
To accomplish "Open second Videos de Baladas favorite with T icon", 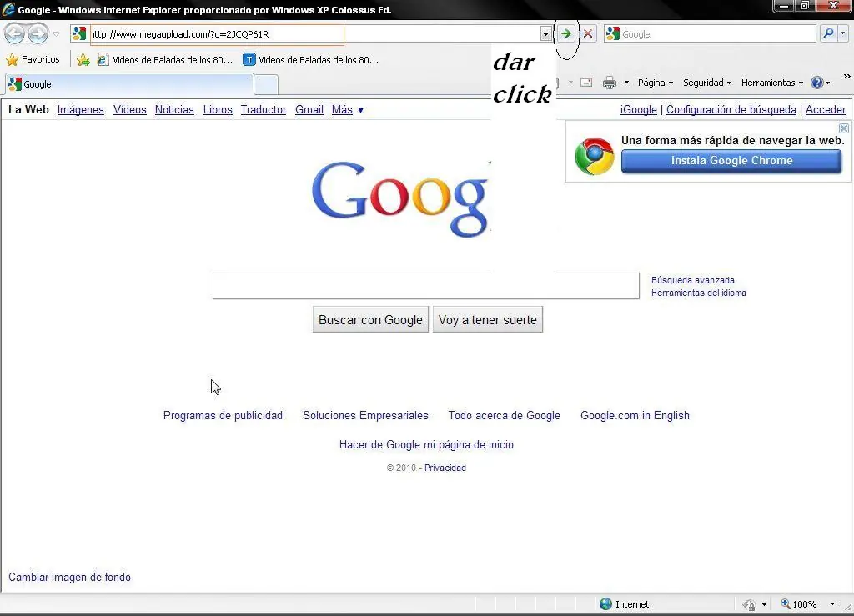I will (x=311, y=60).
